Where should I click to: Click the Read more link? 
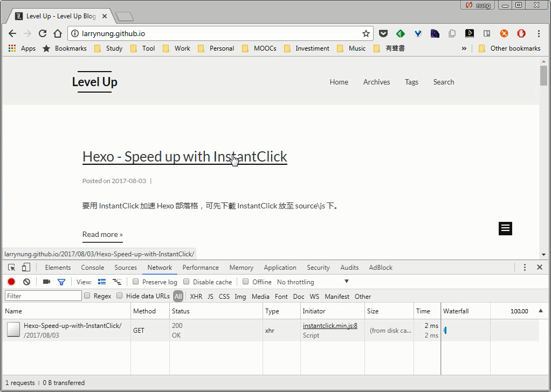point(102,234)
